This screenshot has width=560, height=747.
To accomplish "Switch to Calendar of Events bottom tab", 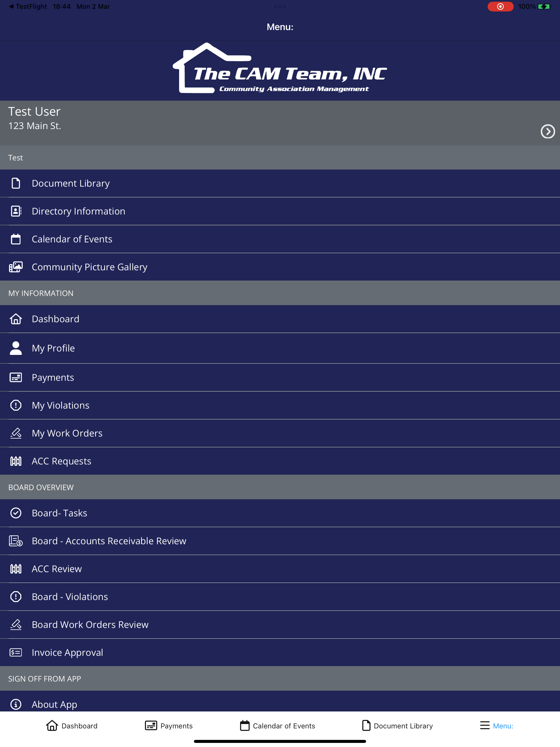I will point(277,726).
